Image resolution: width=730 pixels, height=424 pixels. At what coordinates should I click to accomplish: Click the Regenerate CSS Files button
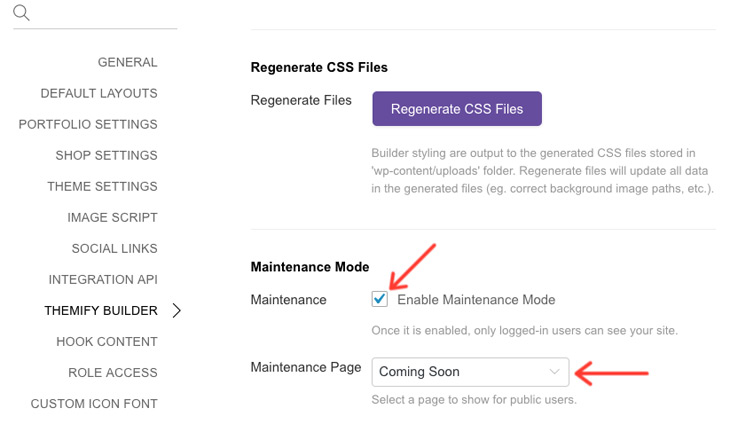457,108
